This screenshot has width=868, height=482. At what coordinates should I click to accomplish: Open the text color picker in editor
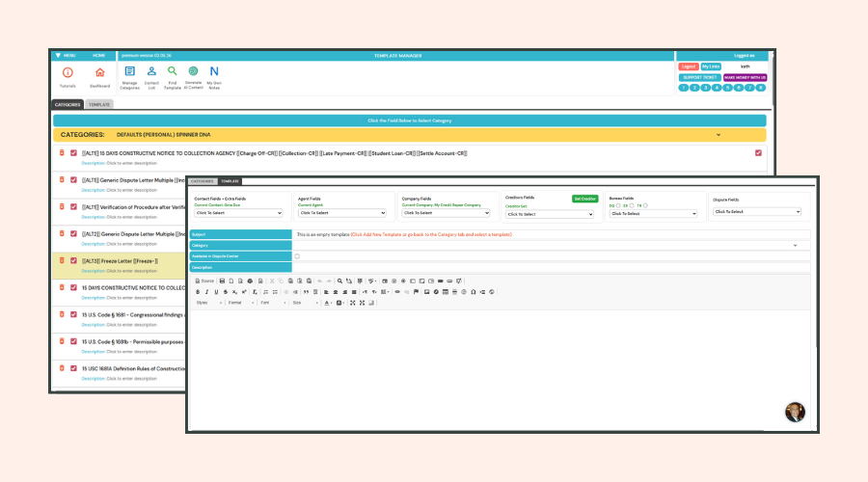point(328,303)
